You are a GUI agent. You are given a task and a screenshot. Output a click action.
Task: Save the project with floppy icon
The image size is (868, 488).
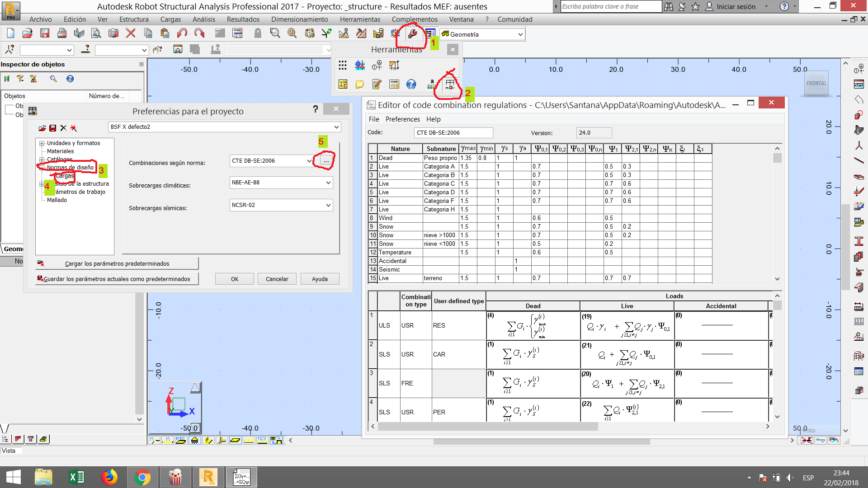[x=44, y=33]
